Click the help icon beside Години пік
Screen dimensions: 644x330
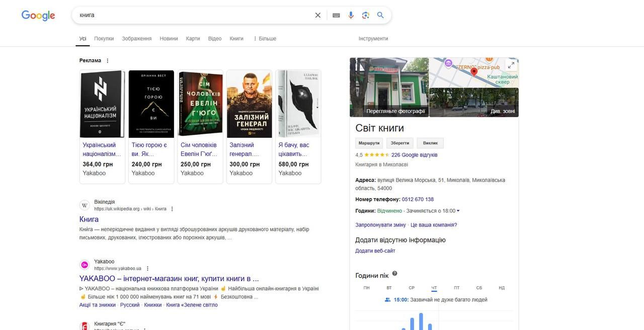(394, 274)
